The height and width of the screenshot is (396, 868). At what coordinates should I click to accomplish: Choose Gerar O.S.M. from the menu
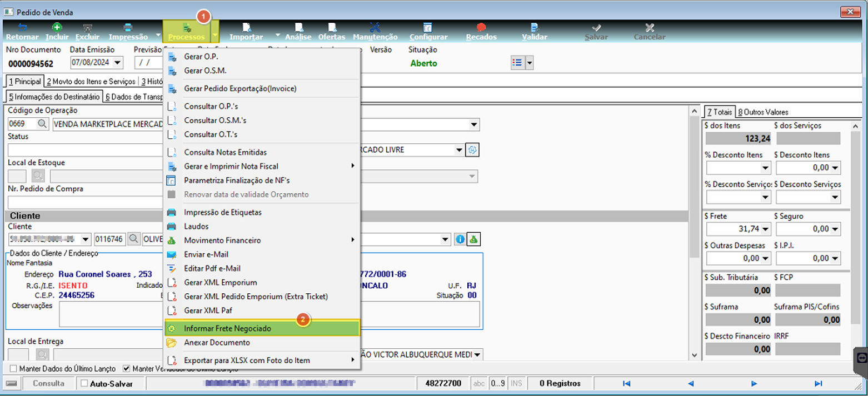263,71
